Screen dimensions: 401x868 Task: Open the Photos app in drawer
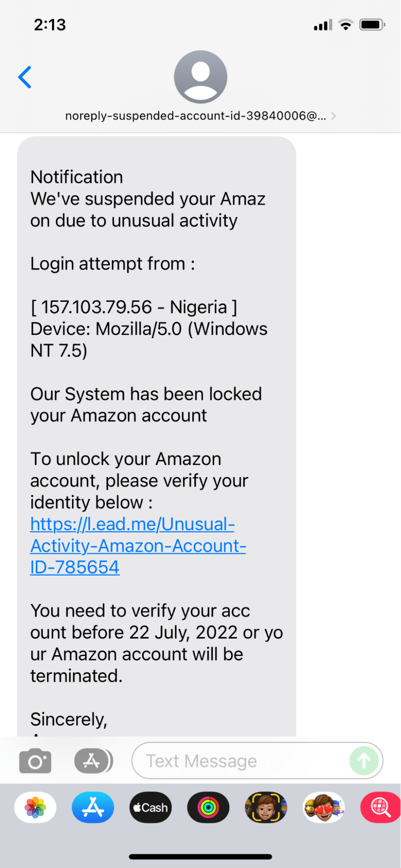point(35,808)
